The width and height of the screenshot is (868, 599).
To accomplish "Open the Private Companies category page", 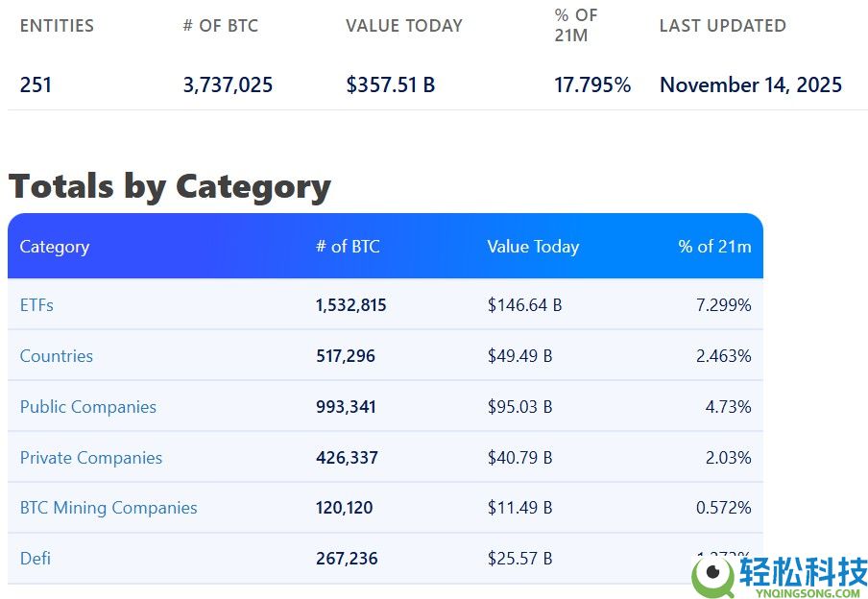I will [x=90, y=457].
